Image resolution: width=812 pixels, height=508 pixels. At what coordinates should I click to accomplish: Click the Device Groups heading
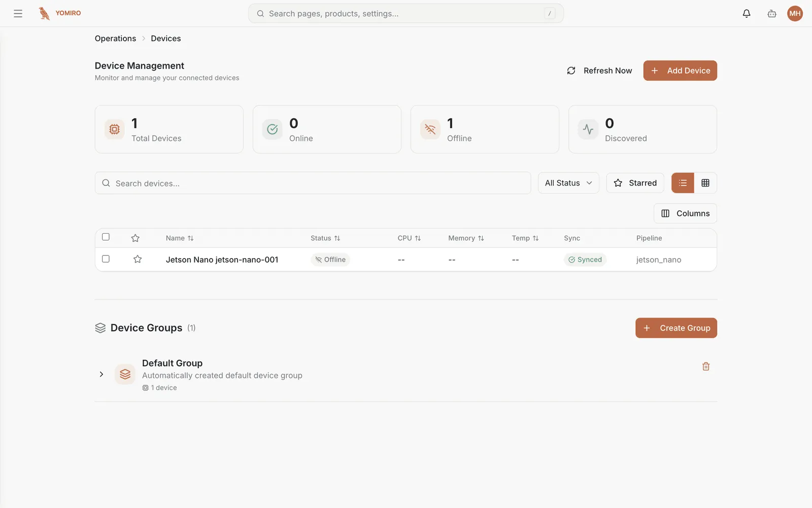(x=146, y=328)
